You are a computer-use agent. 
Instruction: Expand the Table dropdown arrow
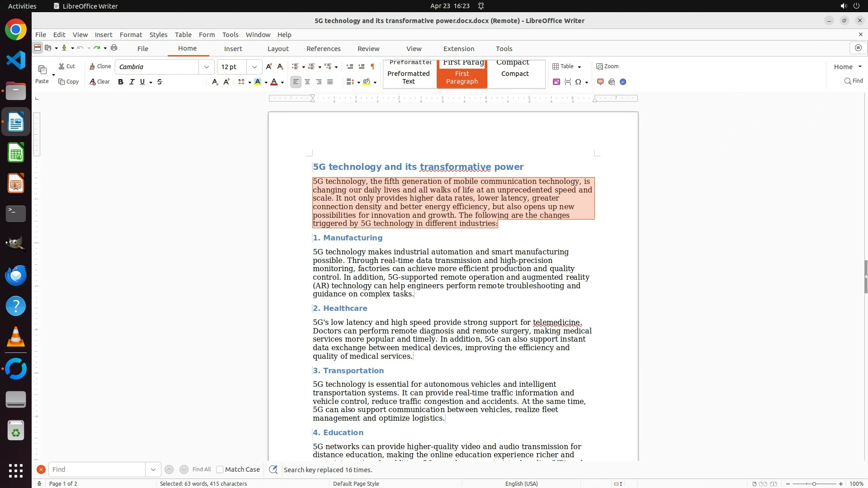click(x=580, y=67)
